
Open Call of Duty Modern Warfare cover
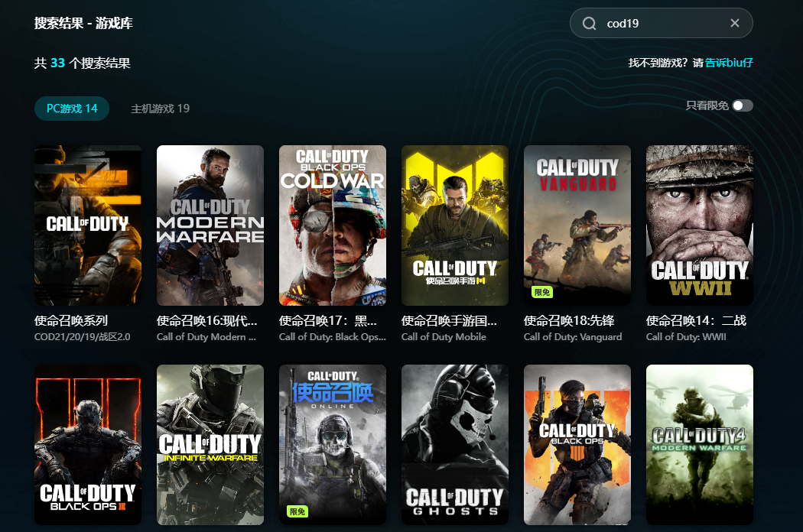tap(210, 225)
